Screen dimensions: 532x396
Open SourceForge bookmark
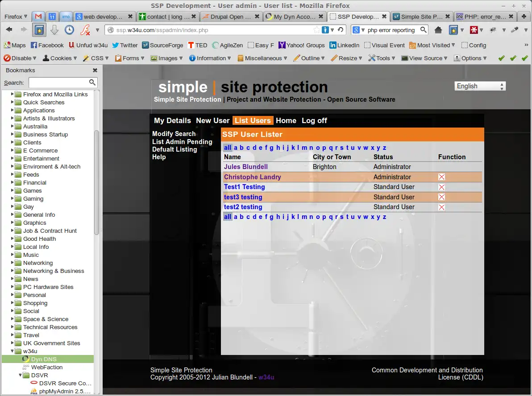click(x=162, y=45)
